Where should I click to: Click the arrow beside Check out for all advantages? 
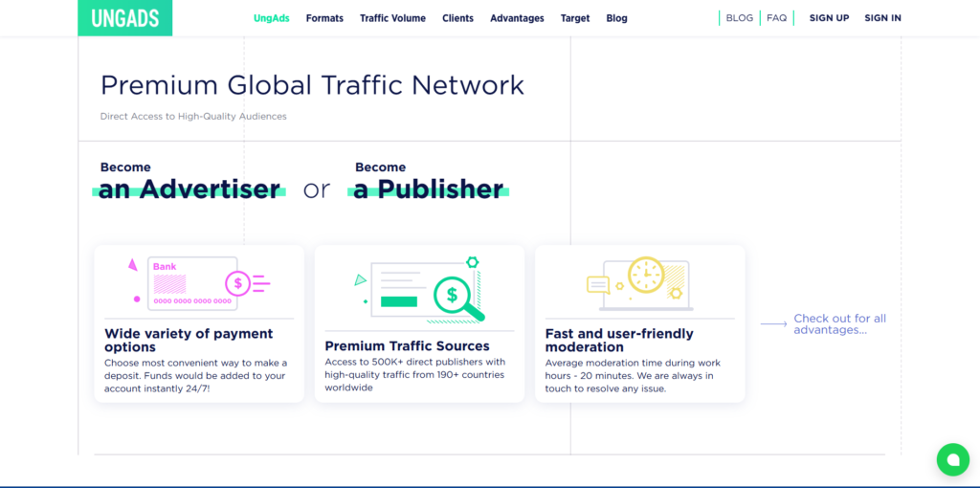773,324
